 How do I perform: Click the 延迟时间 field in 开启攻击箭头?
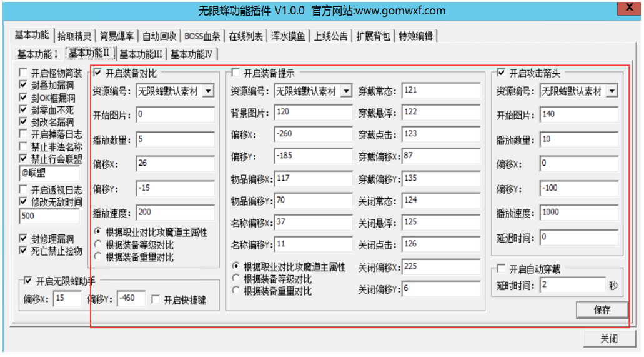click(578, 238)
